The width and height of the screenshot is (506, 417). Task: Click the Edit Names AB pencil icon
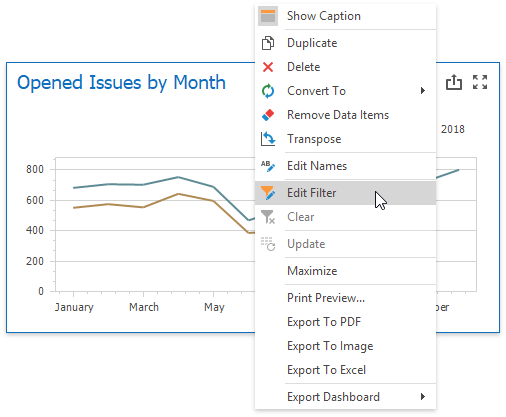pyautogui.click(x=268, y=166)
